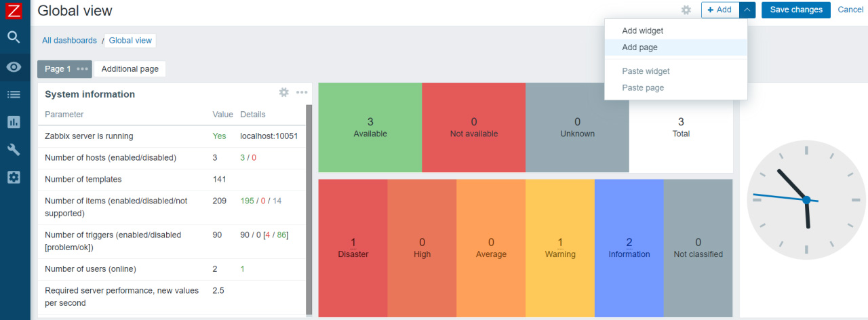Switch to Additional page tab
The height and width of the screenshot is (320, 868).
tap(130, 69)
